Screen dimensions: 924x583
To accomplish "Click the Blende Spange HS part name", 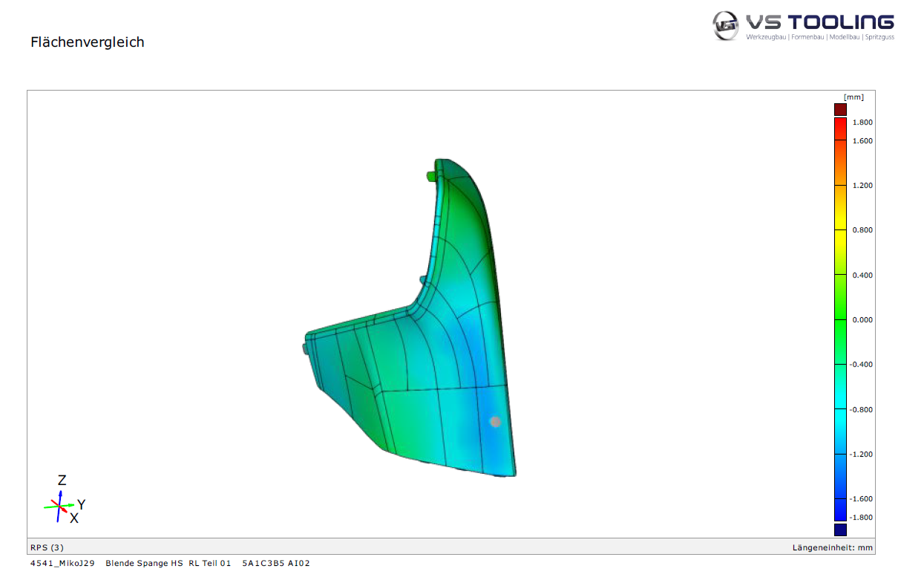I will click(144, 564).
